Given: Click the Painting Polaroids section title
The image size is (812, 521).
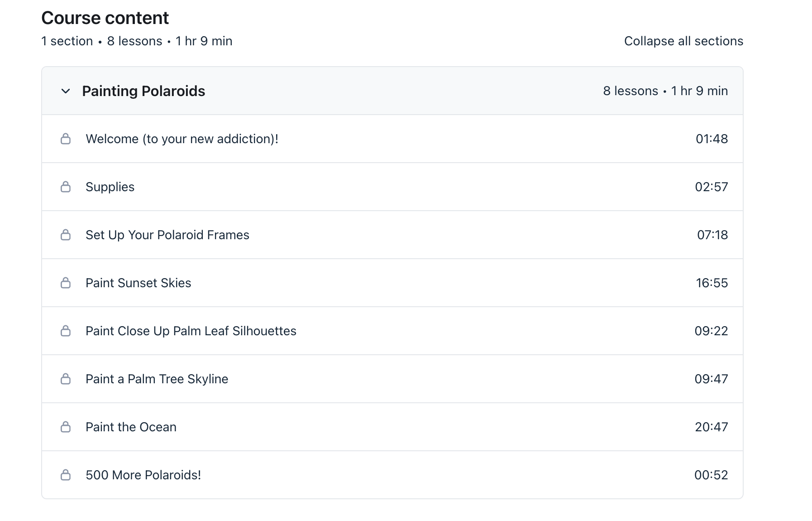Looking at the screenshot, I should (x=143, y=91).
